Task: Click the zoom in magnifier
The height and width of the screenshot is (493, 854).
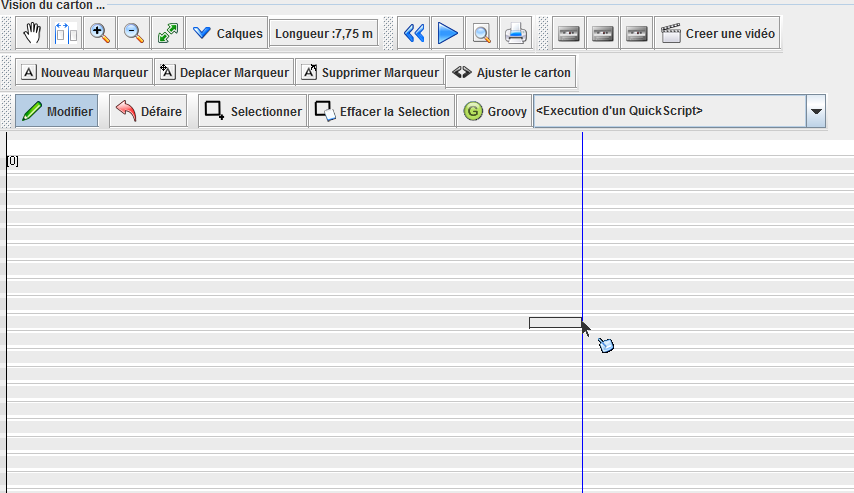Action: pyautogui.click(x=100, y=33)
